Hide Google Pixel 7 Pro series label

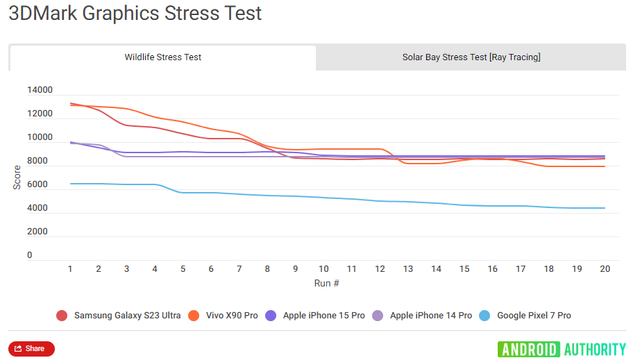coord(534,315)
